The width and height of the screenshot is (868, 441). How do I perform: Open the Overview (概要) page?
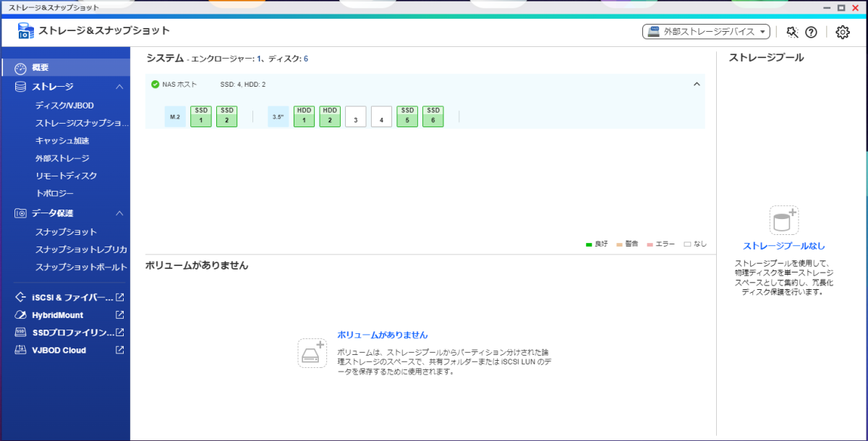point(65,68)
